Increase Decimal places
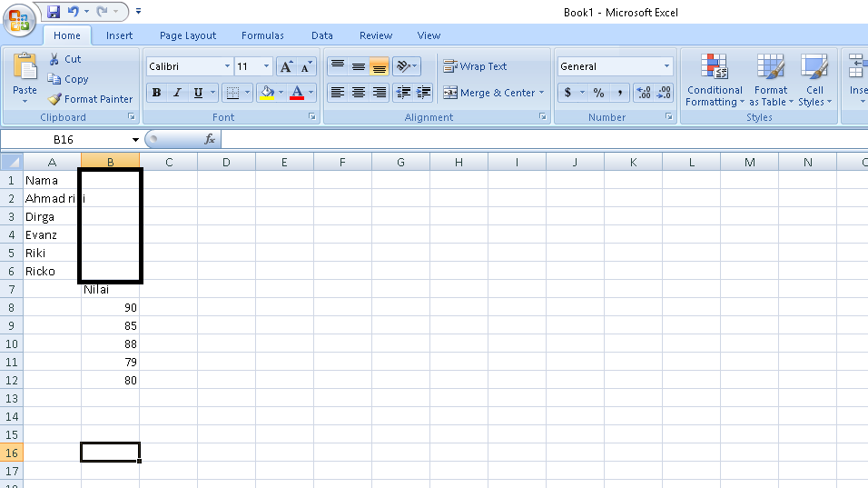 pos(643,93)
